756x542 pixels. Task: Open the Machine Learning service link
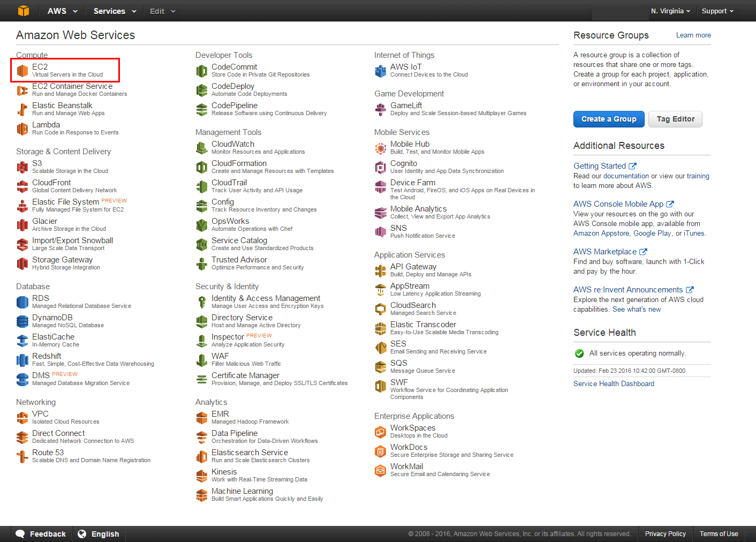(x=242, y=491)
